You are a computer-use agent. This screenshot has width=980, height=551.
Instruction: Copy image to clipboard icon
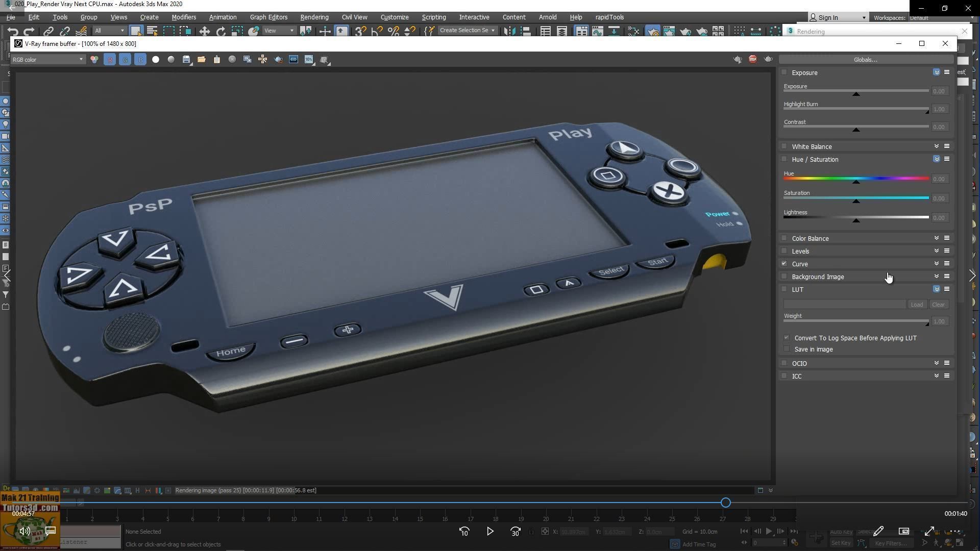pyautogui.click(x=217, y=60)
